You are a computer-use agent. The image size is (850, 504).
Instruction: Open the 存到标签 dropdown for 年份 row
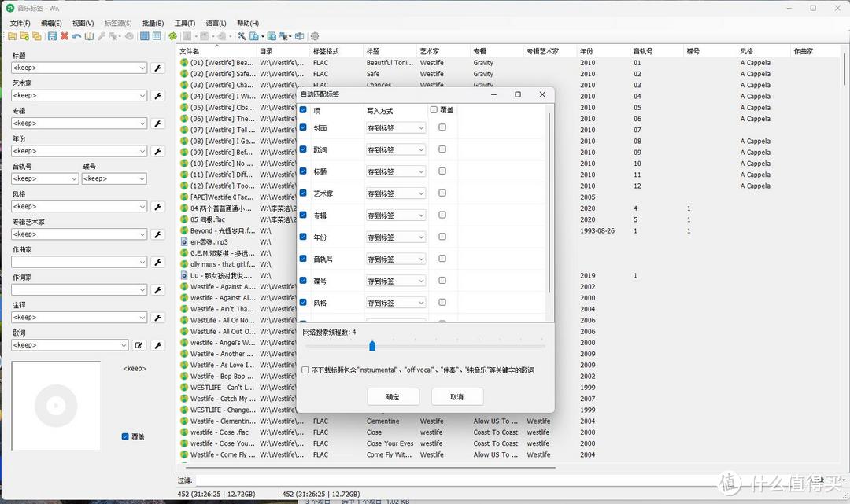pyautogui.click(x=396, y=237)
